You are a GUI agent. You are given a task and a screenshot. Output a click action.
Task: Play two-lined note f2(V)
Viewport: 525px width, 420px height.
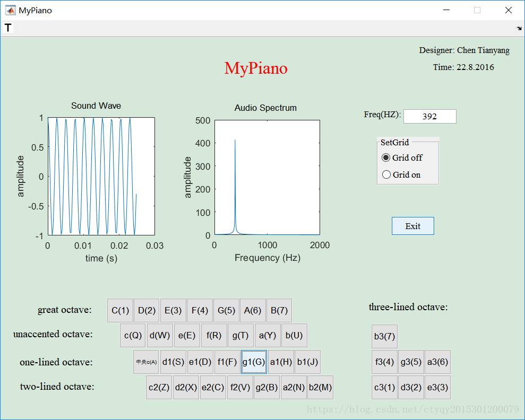click(x=240, y=387)
